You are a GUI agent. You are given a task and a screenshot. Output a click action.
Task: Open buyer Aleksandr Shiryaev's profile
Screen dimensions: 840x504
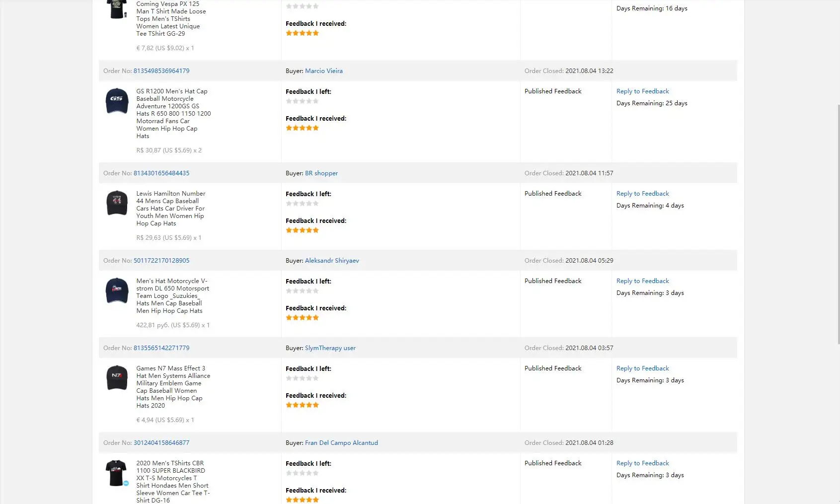(x=332, y=261)
